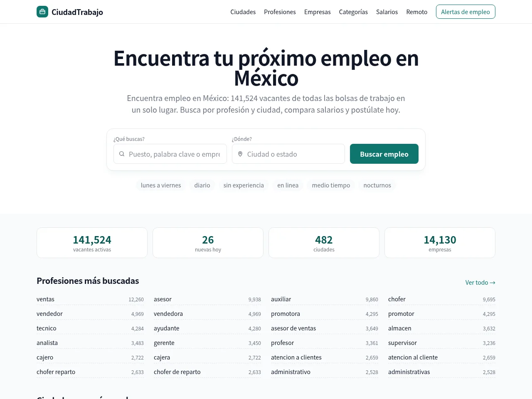Click the CiudadTrabajo briefcase logo icon
The image size is (532, 399).
coord(42,12)
